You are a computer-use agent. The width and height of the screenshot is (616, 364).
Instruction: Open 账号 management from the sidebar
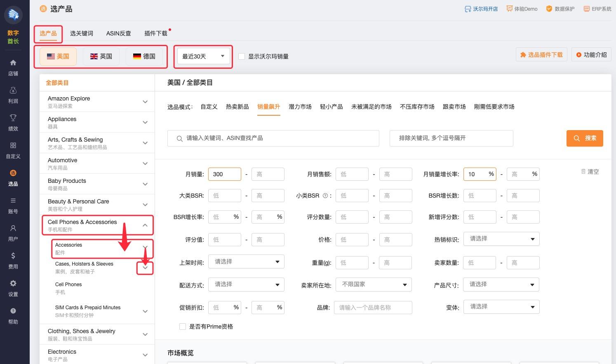[x=13, y=205]
